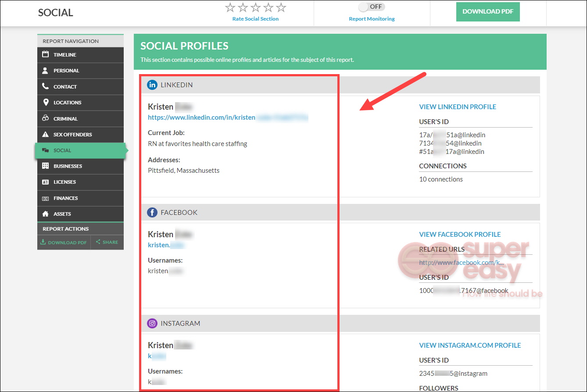Open View Instagram.com Profile link
Image resolution: width=587 pixels, height=392 pixels.
tap(470, 345)
